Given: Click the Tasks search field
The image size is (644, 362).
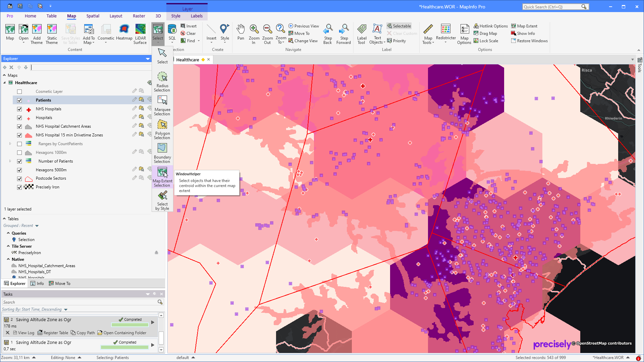Looking at the screenshot, I should (80, 302).
